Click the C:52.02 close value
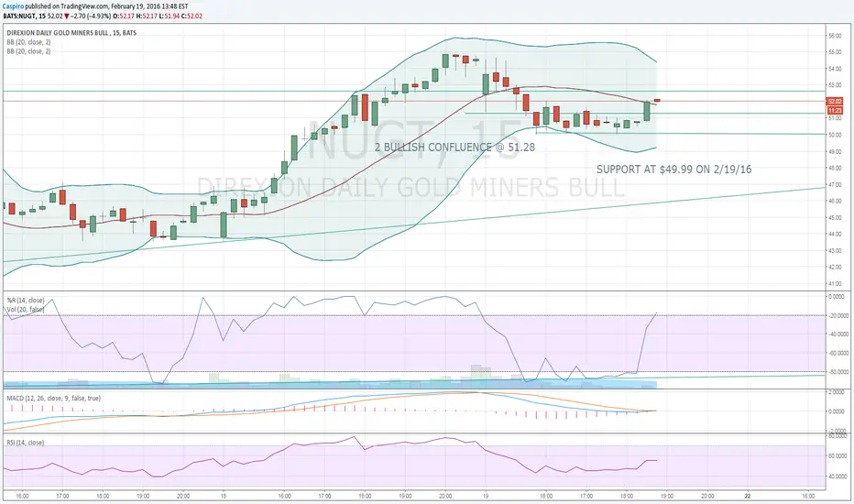This screenshot has height=504, width=854. pyautogui.click(x=192, y=16)
